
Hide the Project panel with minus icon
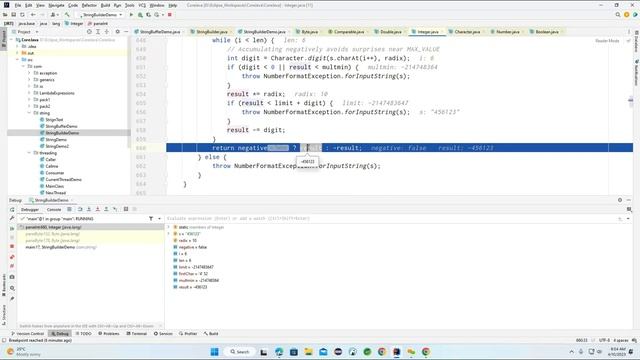click(x=126, y=31)
